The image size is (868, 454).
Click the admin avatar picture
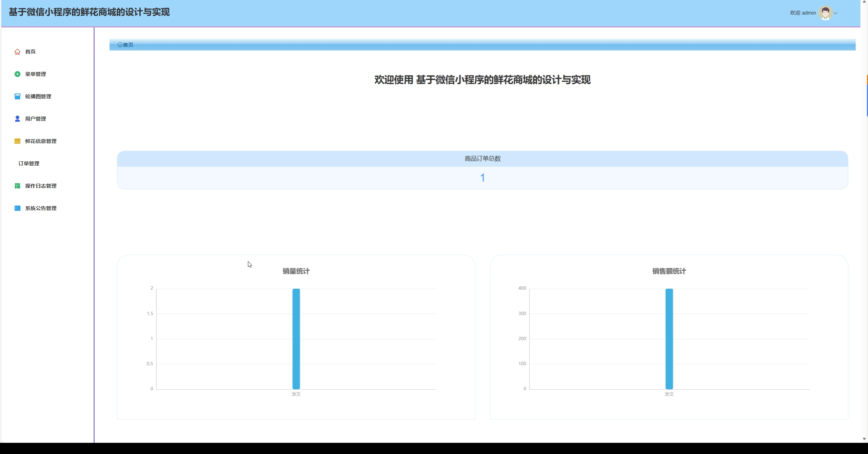[825, 13]
